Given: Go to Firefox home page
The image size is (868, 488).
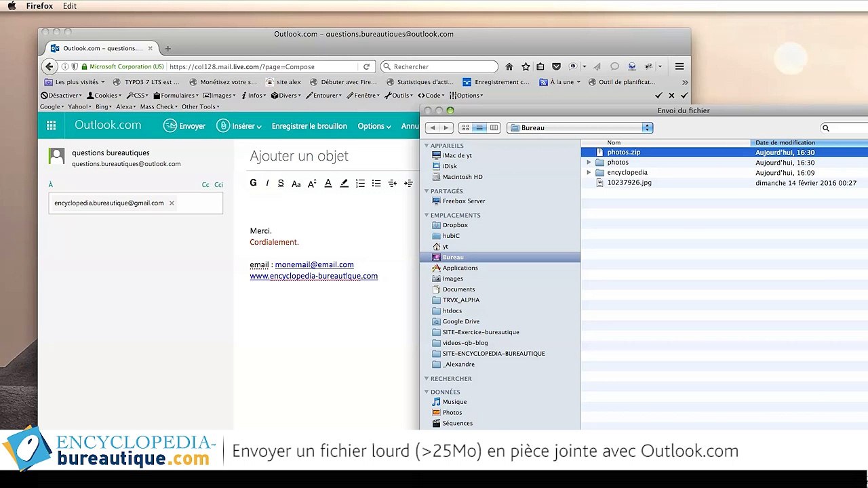Looking at the screenshot, I should [509, 66].
